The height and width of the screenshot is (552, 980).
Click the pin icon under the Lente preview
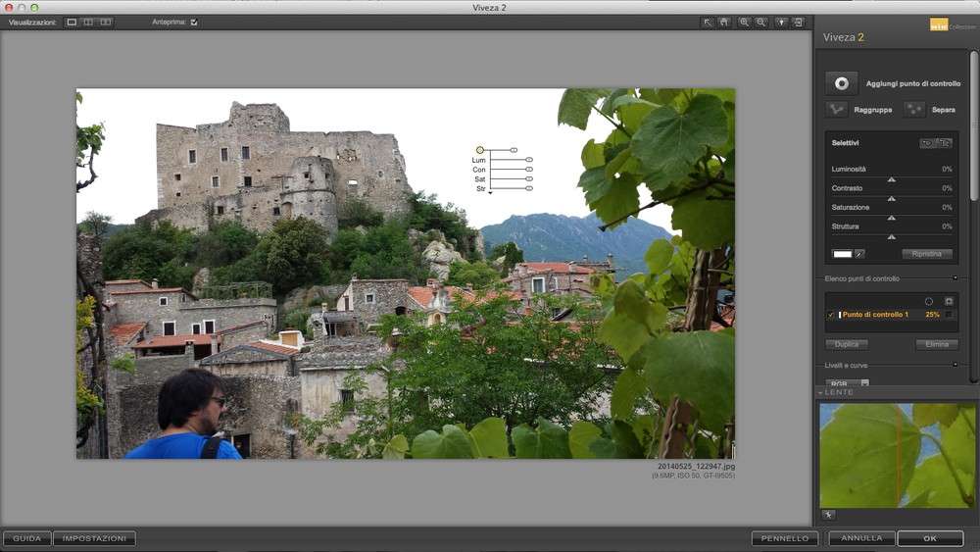pos(828,515)
